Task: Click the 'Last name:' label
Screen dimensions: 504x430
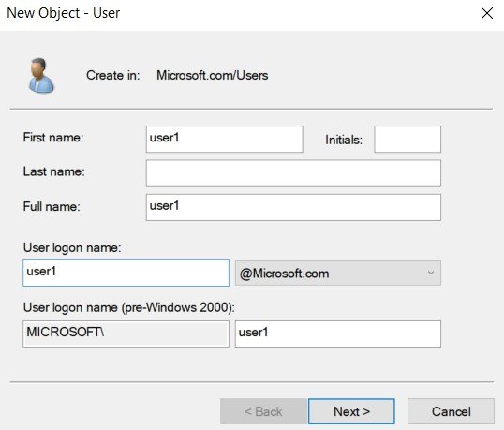Action: pos(54,171)
